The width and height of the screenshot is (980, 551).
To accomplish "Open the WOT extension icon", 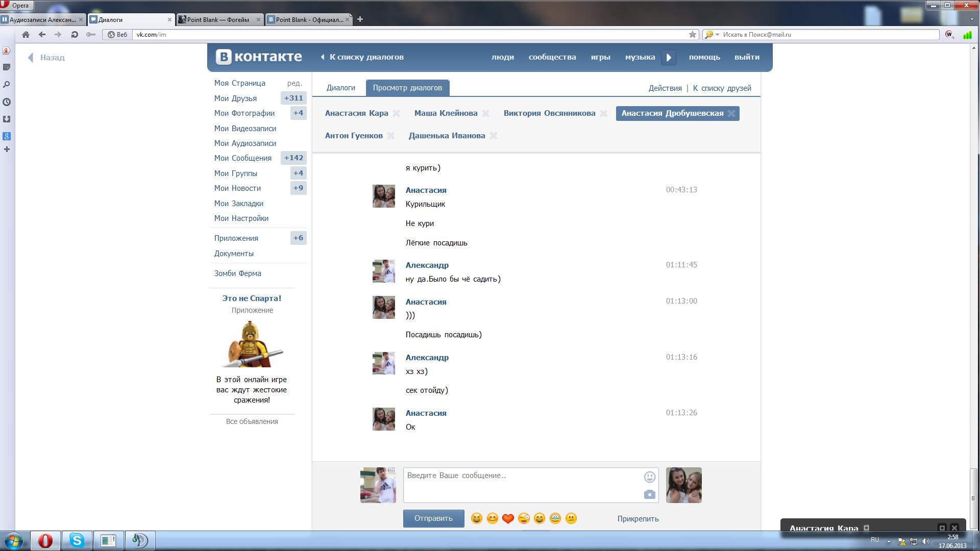I will [x=949, y=35].
